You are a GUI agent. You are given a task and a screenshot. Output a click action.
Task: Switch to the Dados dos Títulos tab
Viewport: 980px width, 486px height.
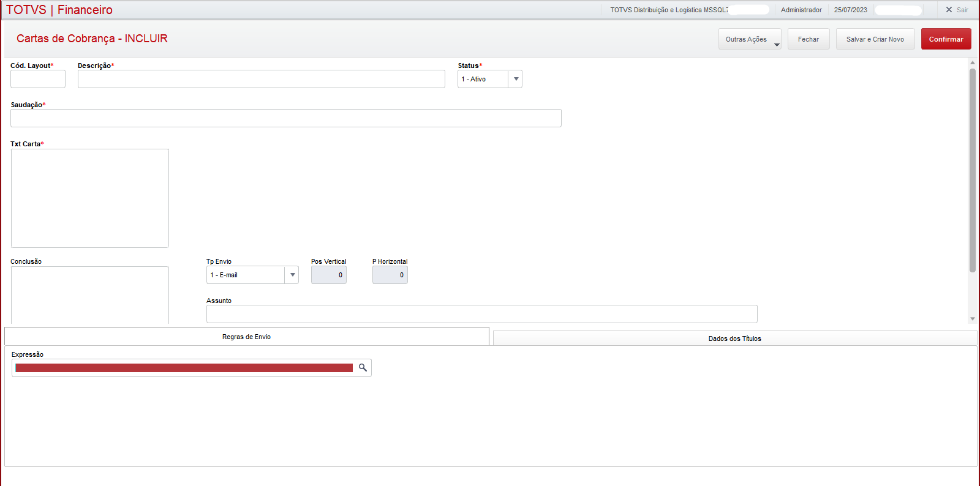[734, 338]
